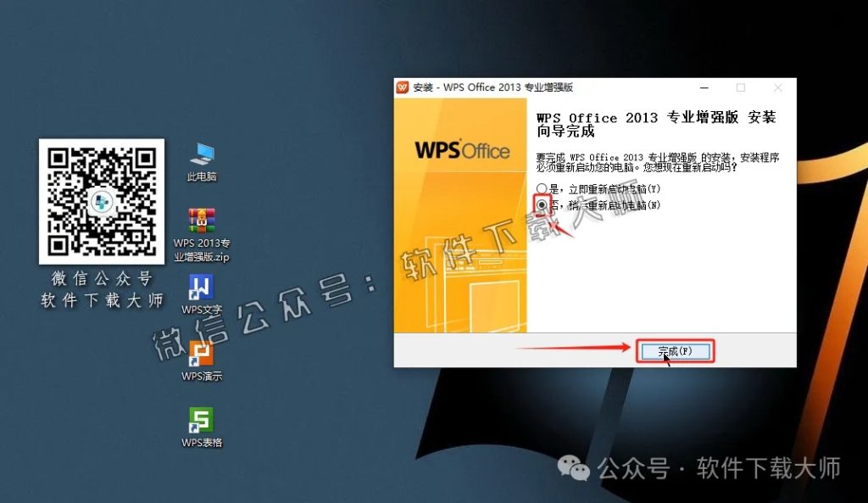Click the WeChat logo next to 公众号 text

pyautogui.click(x=573, y=468)
